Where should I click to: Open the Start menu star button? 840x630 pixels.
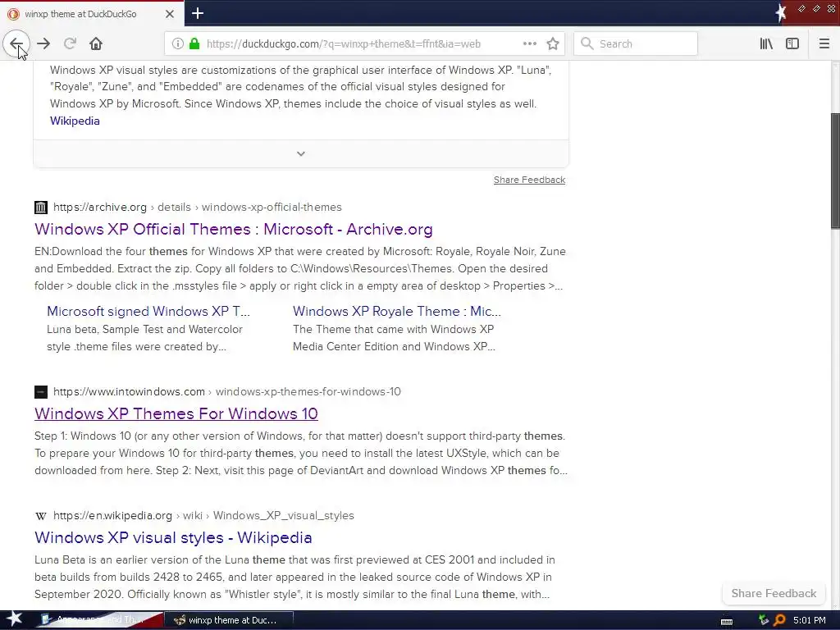(14, 619)
